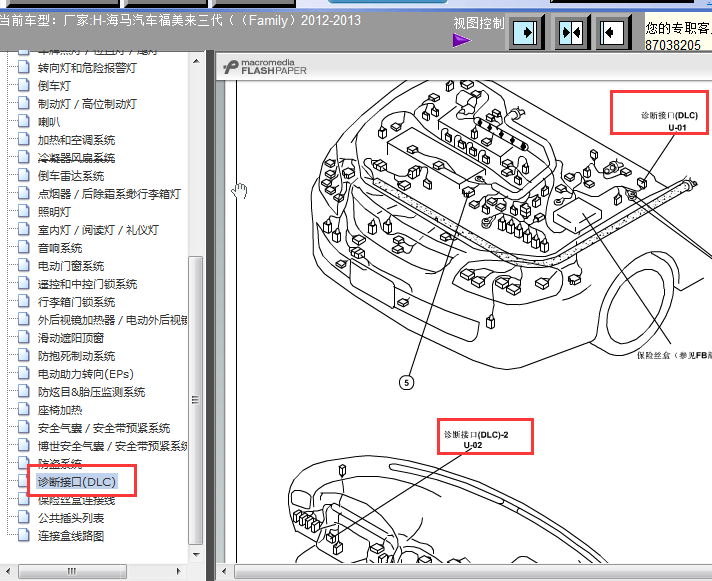Select 冷凝器风扇系统 in the list
The image size is (712, 581).
click(76, 158)
